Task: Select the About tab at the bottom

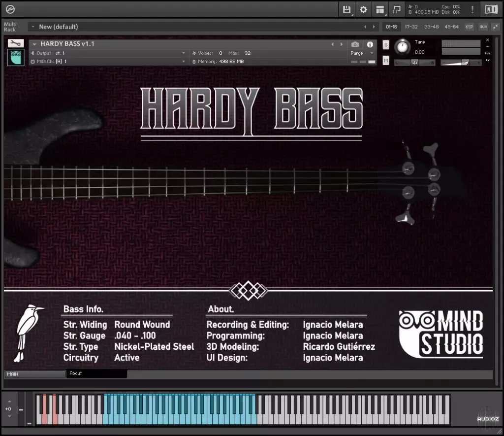Action: click(97, 373)
